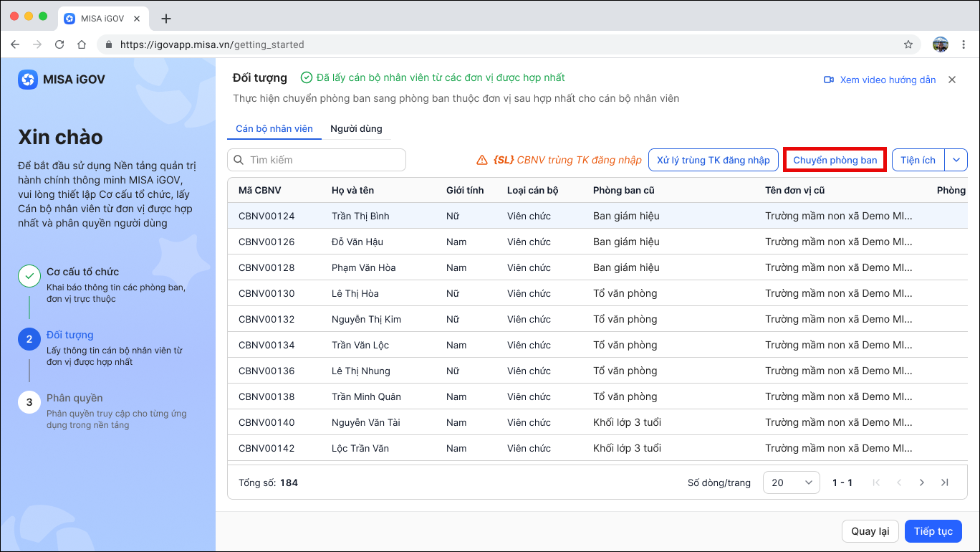Open the rows per page dropdown
Viewport: 980px width, 552px height.
(x=792, y=482)
